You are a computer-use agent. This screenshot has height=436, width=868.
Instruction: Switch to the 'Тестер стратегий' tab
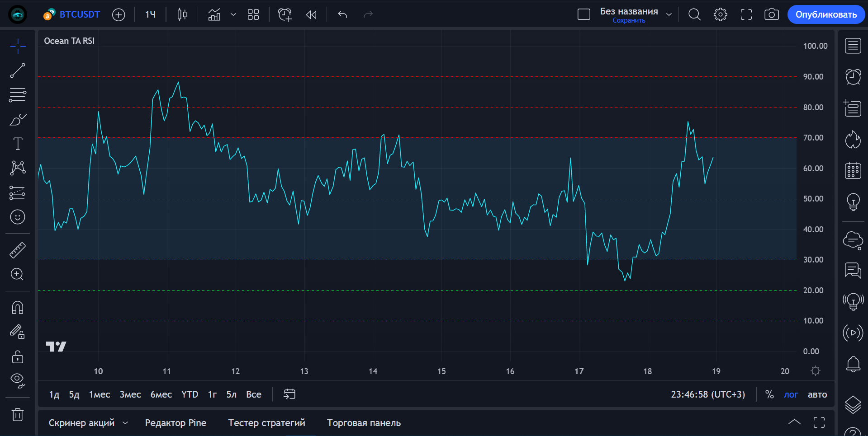(266, 423)
